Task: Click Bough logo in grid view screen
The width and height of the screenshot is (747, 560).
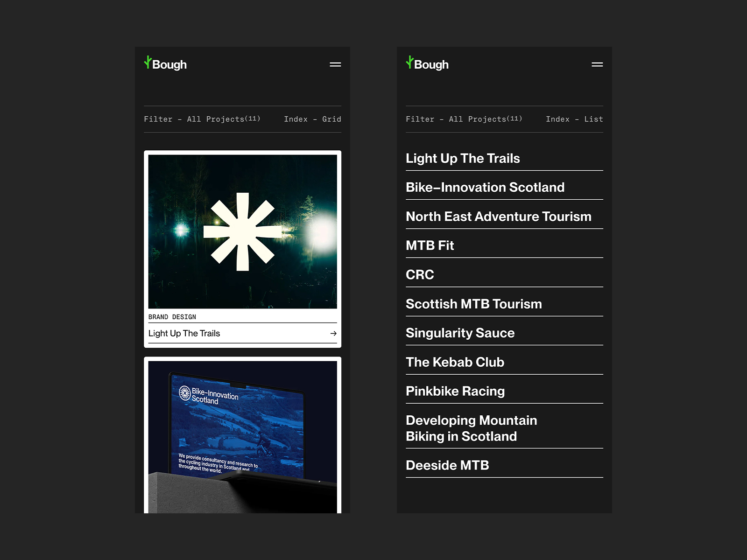Action: [x=166, y=64]
